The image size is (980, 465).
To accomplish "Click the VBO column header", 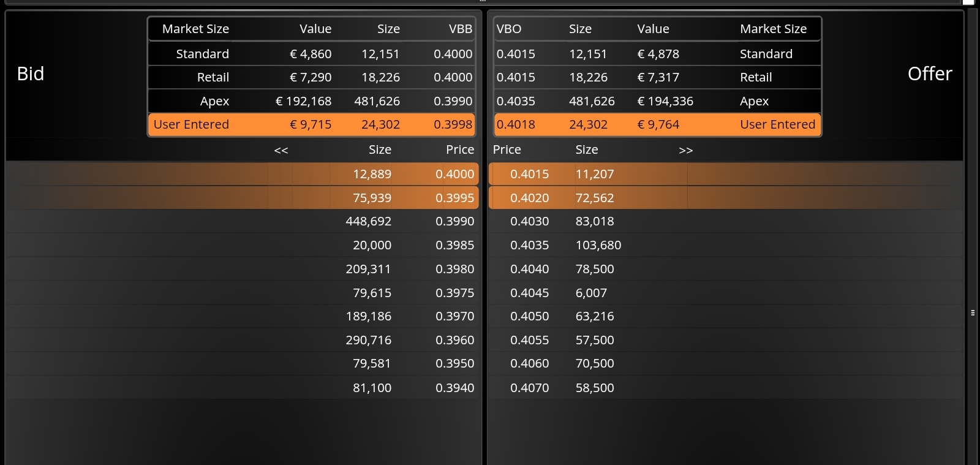I will pyautogui.click(x=509, y=29).
